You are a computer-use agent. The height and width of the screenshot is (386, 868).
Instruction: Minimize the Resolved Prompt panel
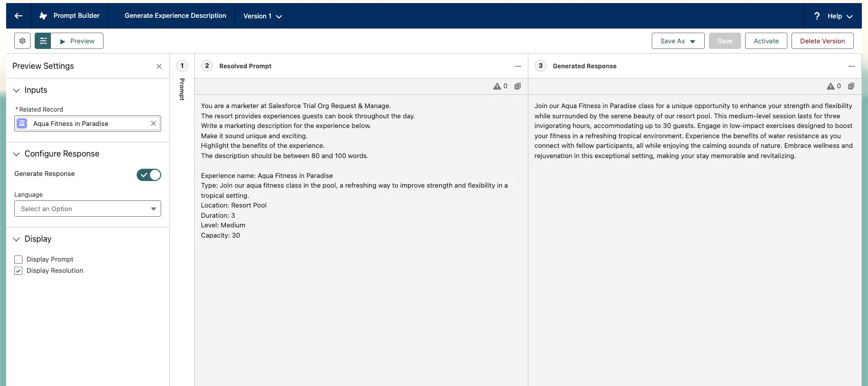[x=518, y=66]
